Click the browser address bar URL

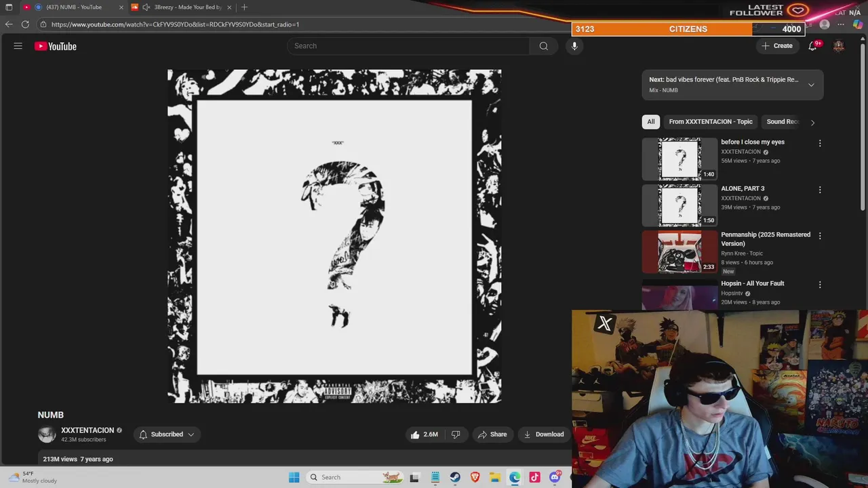point(175,24)
